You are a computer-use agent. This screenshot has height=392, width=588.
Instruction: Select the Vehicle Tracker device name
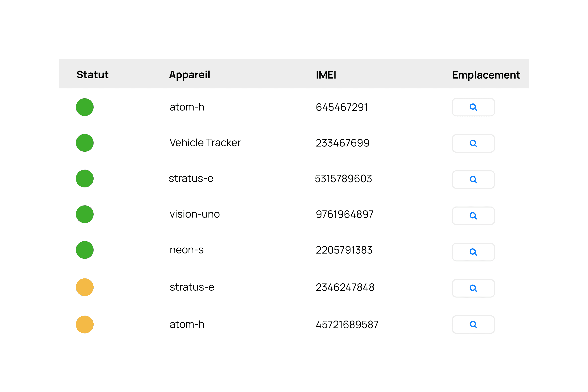pos(205,143)
